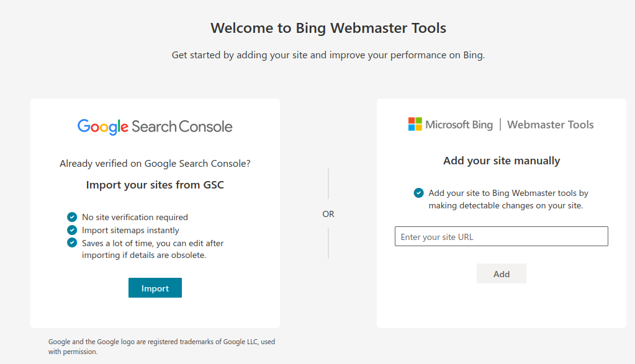This screenshot has width=635, height=364.
Task: Click checkmark beside Add your site to Bing
Action: (419, 193)
